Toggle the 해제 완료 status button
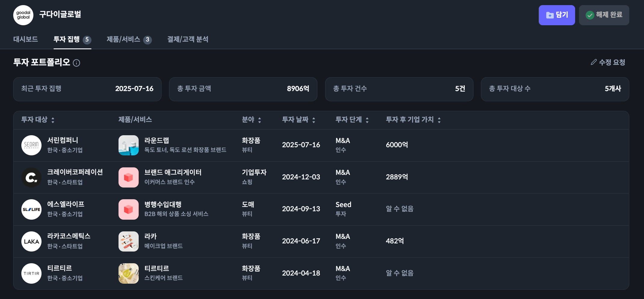This screenshot has width=644, height=299. [604, 15]
